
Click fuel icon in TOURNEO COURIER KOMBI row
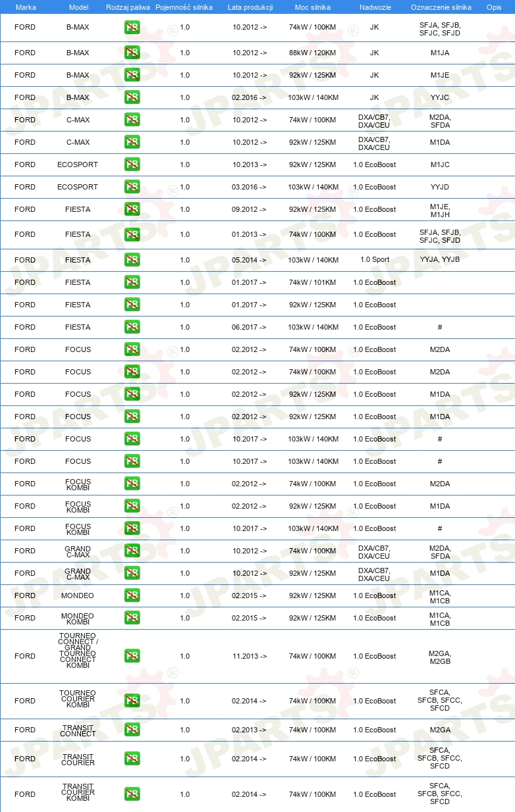pos(132,701)
